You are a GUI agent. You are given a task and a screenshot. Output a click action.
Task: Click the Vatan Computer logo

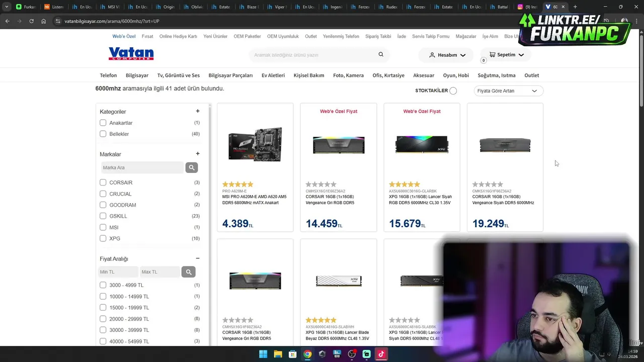[131, 54]
